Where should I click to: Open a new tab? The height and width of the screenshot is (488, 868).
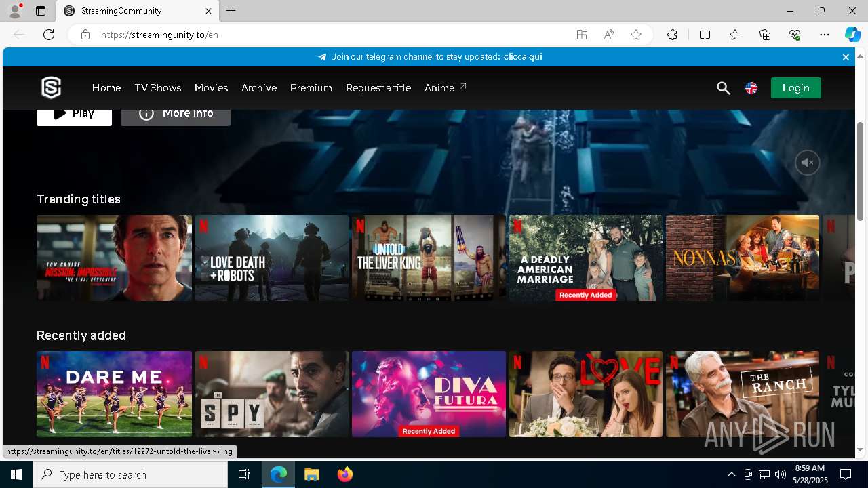tap(231, 11)
